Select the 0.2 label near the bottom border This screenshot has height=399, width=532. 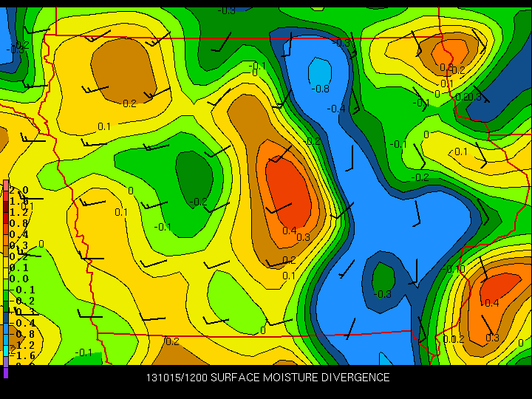tap(172, 341)
